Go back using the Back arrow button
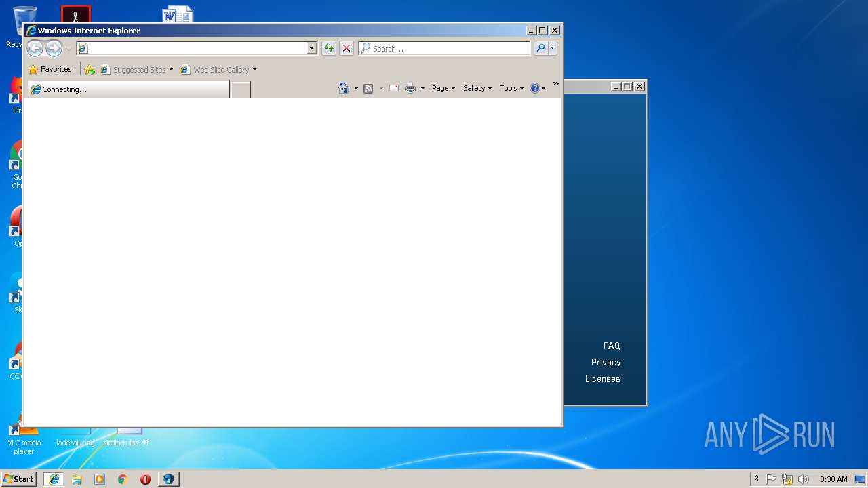Viewport: 868px width, 488px height. pos(35,48)
